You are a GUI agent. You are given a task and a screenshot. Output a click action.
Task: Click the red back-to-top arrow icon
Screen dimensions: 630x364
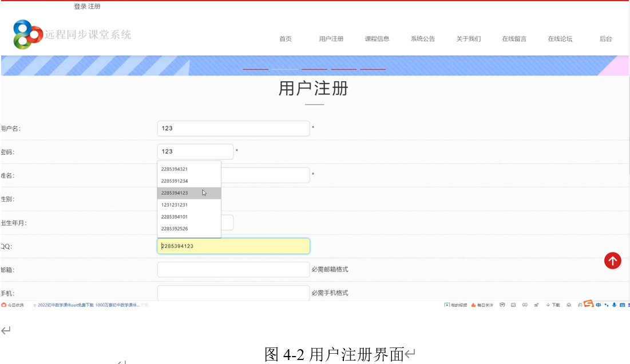[x=612, y=261]
